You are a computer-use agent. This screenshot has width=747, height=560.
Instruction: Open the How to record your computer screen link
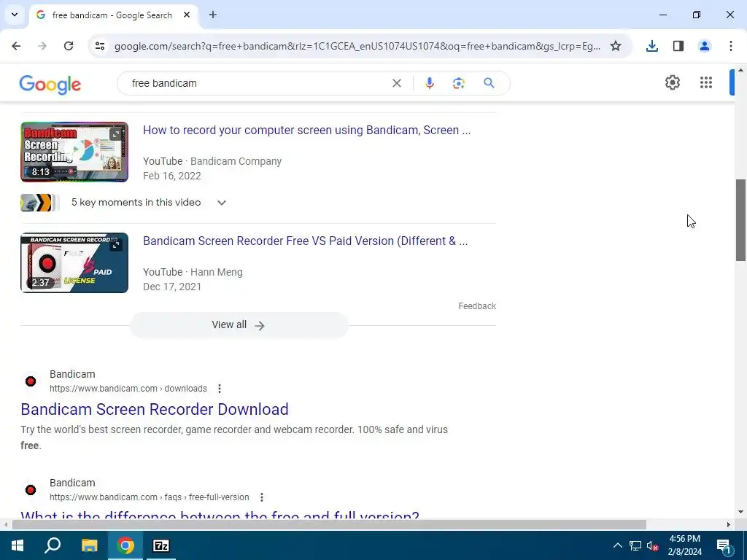click(x=307, y=130)
